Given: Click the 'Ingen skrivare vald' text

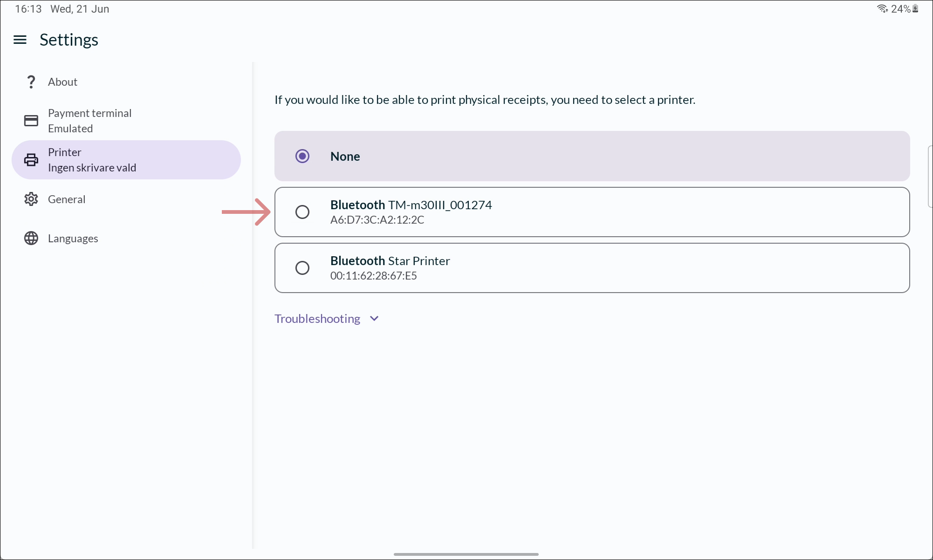Looking at the screenshot, I should click(92, 168).
